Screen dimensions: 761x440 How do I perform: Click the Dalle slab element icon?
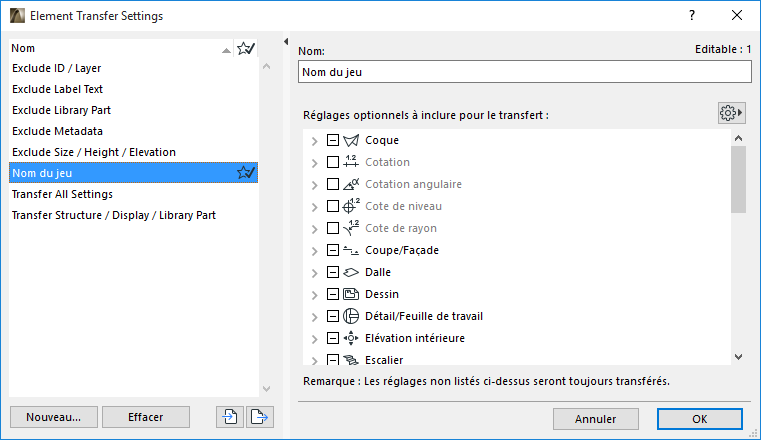click(x=351, y=272)
